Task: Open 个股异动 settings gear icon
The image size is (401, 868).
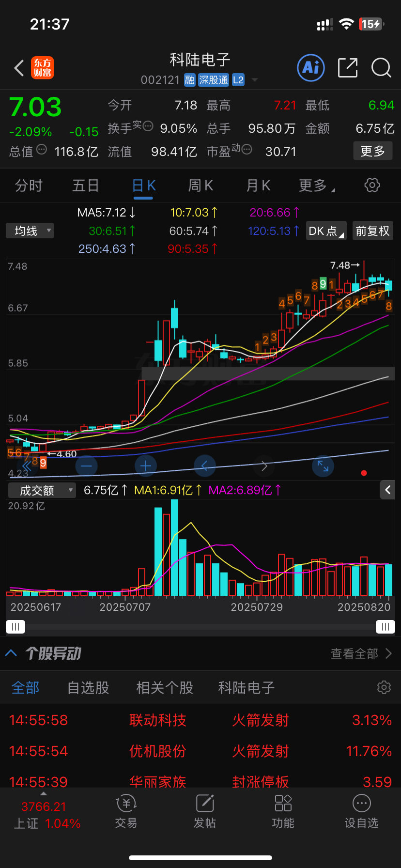Action: 384,687
